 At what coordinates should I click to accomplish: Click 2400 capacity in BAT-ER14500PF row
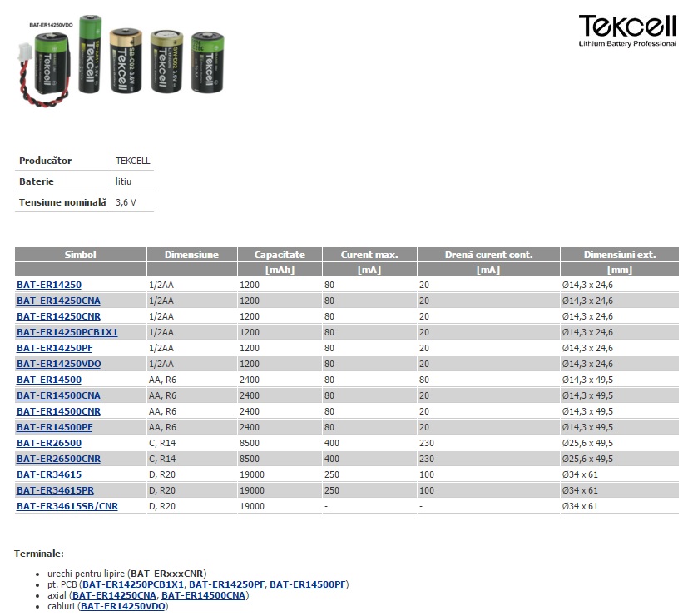click(x=250, y=427)
